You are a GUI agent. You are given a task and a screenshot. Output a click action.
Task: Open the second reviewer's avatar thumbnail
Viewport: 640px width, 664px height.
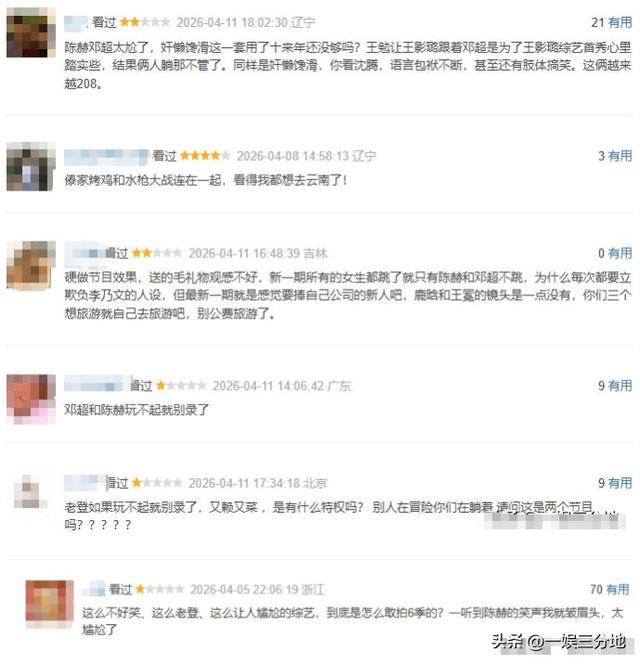coord(30,166)
